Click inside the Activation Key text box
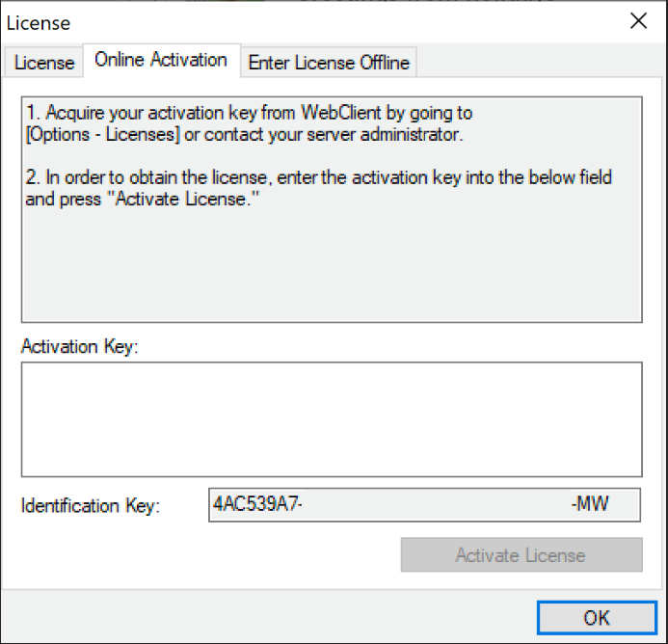Image resolution: width=668 pixels, height=644 pixels. tap(331, 418)
